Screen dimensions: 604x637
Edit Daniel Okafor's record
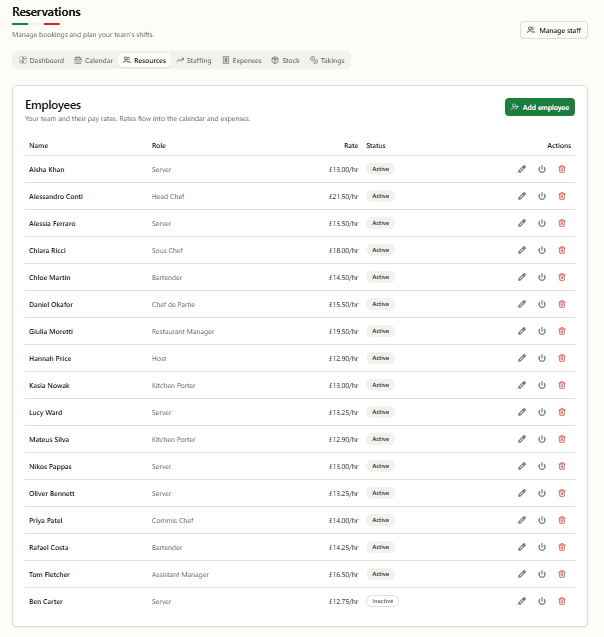click(x=522, y=304)
